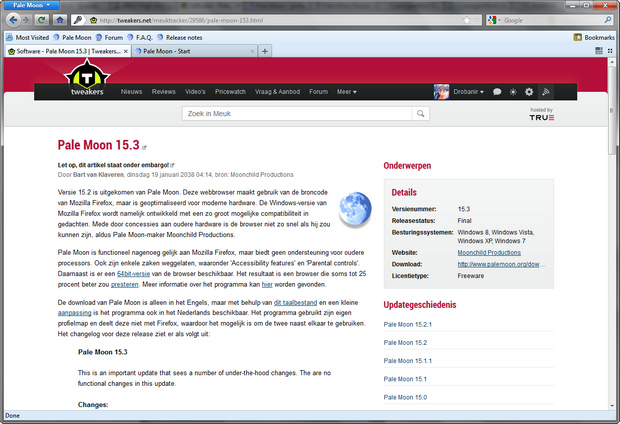Open Forum in the tweakers navigation bar

(318, 92)
